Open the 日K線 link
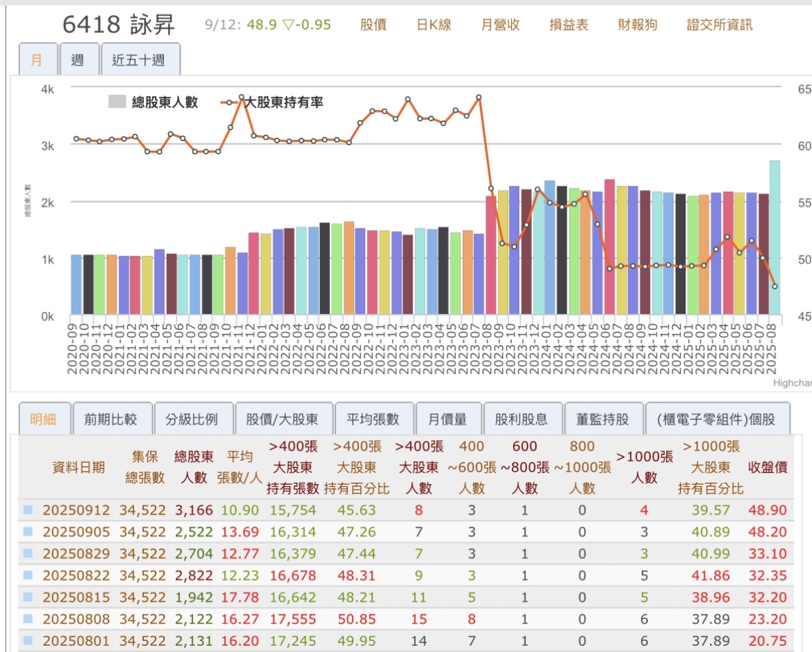 pos(434,25)
